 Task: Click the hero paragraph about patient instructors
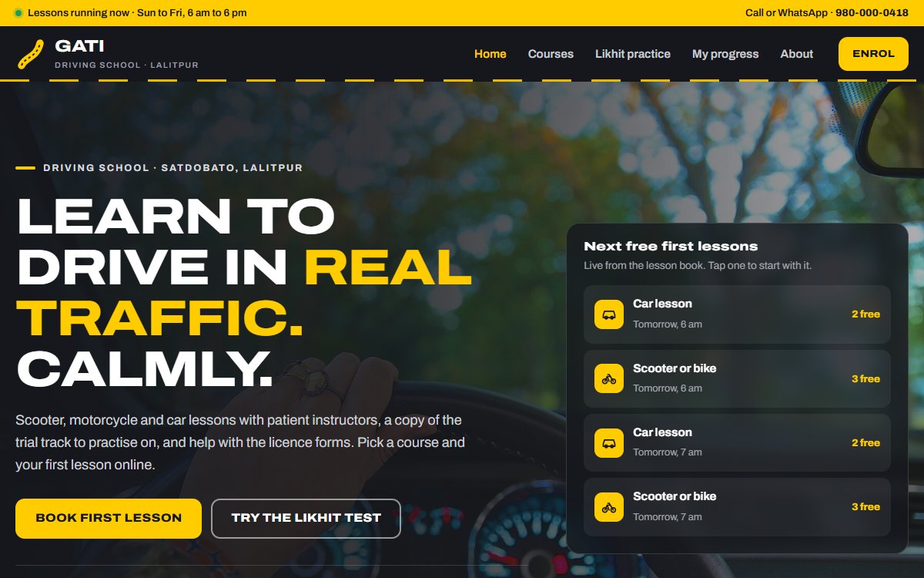[240, 442]
